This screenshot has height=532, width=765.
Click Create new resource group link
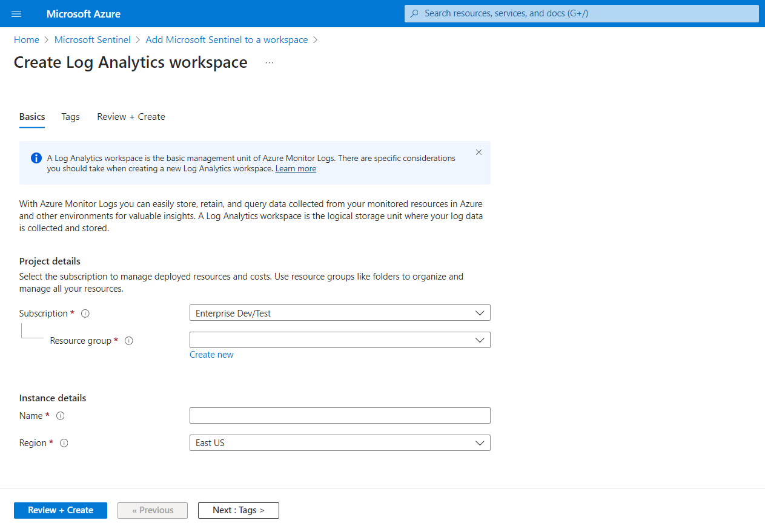point(211,355)
